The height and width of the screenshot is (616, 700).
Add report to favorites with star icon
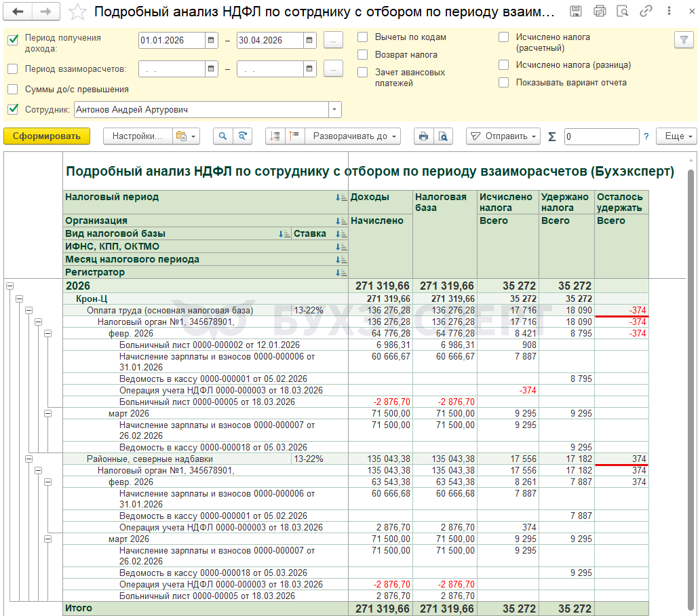[x=78, y=12]
